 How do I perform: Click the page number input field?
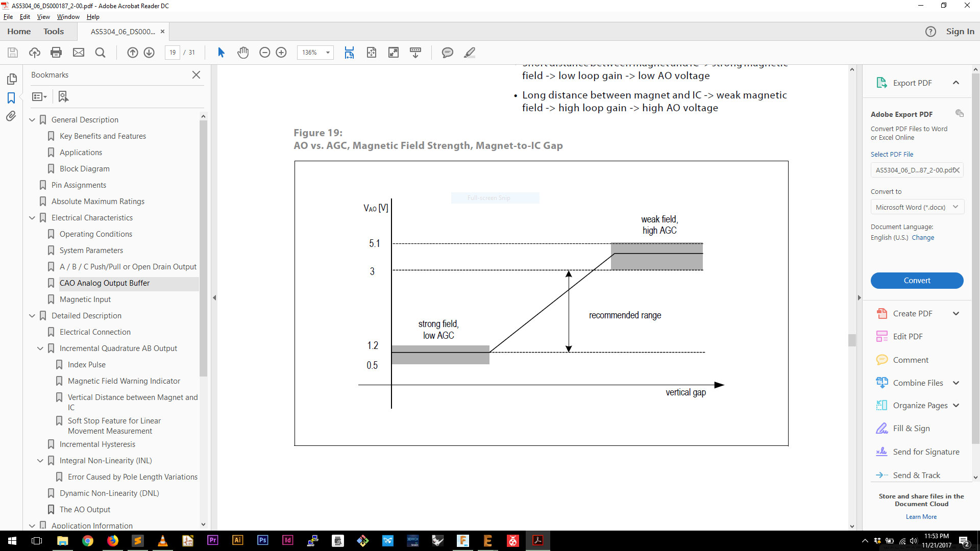point(173,53)
